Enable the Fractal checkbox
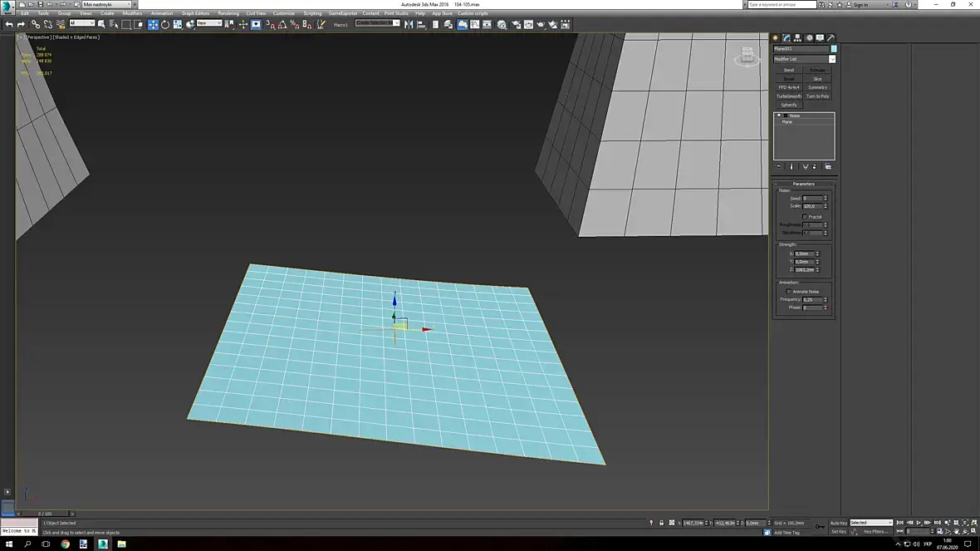This screenshot has width=980, height=551. [804, 217]
